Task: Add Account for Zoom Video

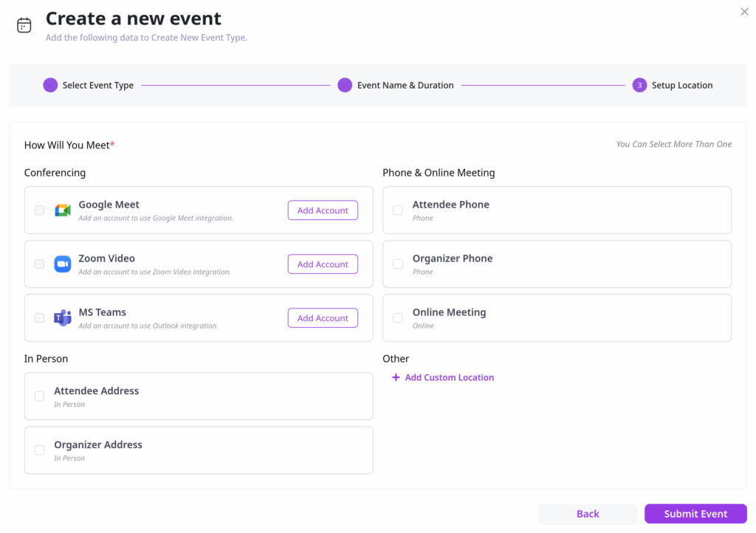Action: (x=323, y=264)
